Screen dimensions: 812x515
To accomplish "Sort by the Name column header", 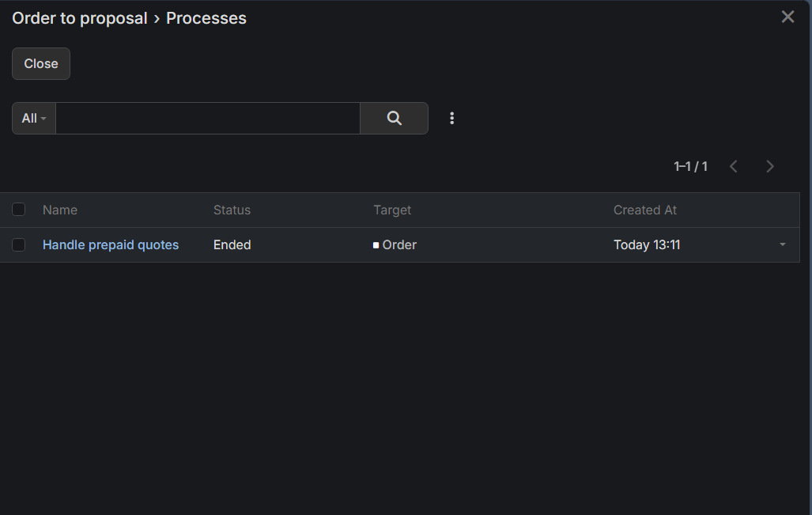I will coord(60,210).
